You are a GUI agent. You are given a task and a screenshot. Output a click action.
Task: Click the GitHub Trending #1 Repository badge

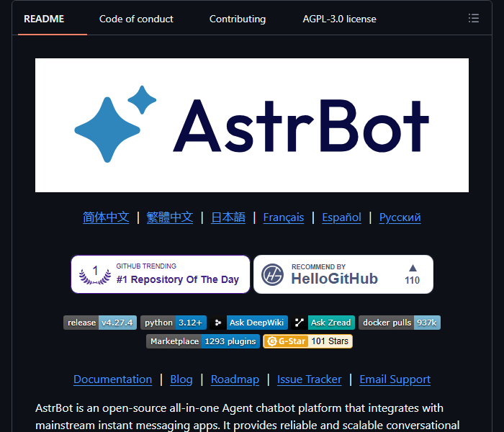[161, 274]
